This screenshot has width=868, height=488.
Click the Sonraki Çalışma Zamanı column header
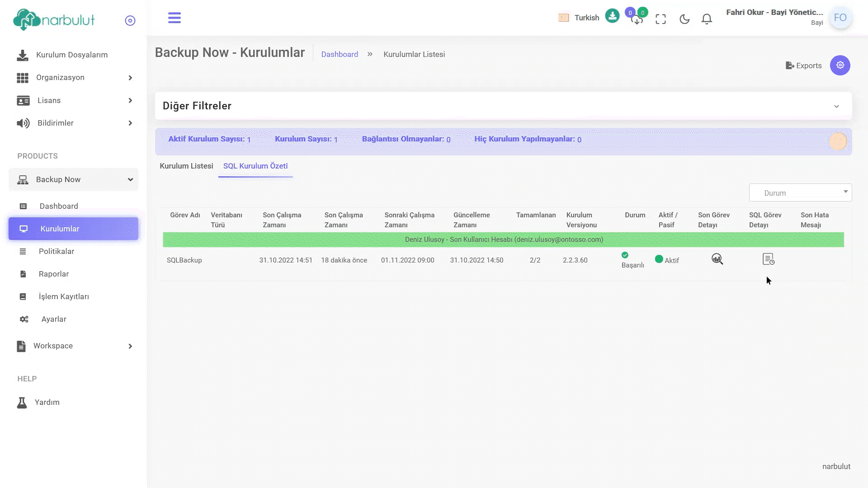click(410, 220)
